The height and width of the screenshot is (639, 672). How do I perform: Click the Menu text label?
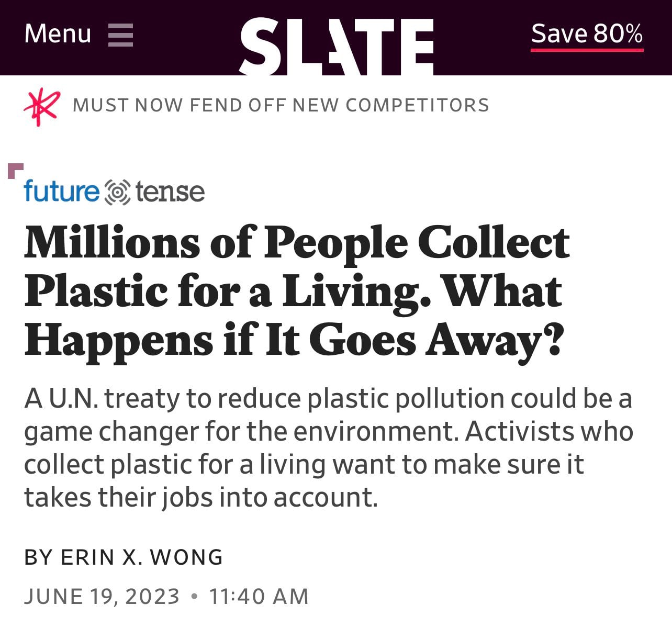pos(58,34)
